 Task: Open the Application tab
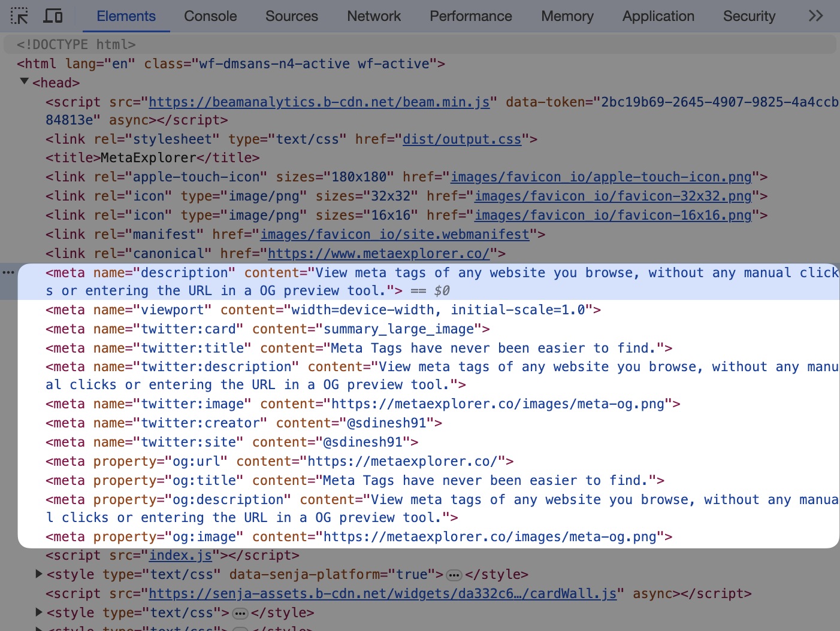[x=658, y=16]
